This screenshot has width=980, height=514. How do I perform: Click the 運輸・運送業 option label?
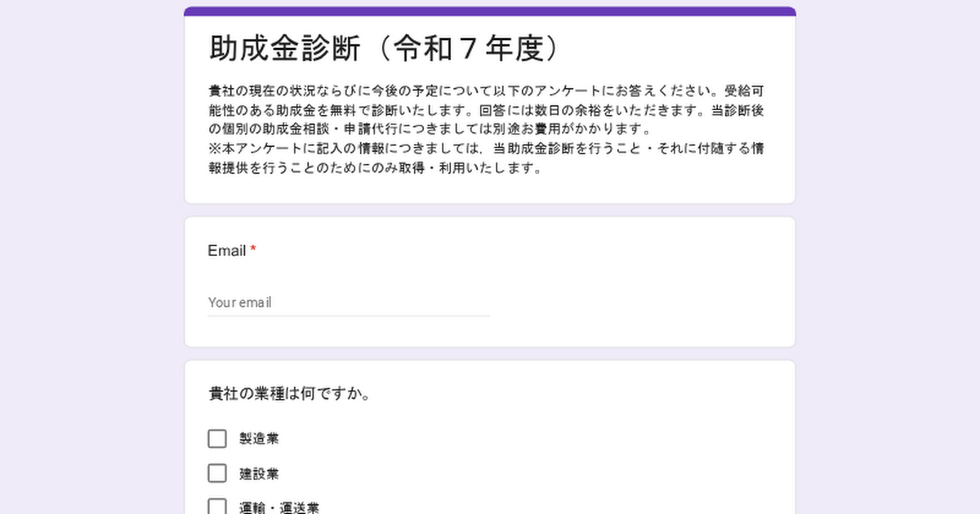(x=278, y=507)
